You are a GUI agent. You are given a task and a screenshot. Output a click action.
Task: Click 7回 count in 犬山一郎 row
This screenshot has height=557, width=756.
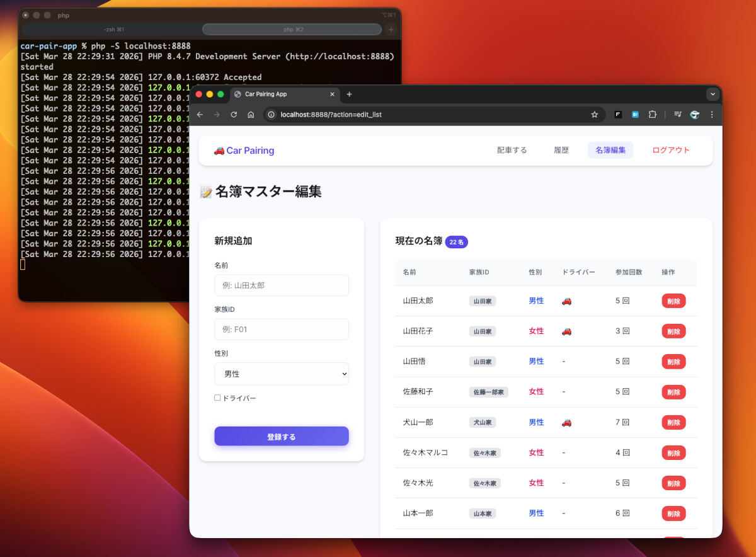pos(622,422)
